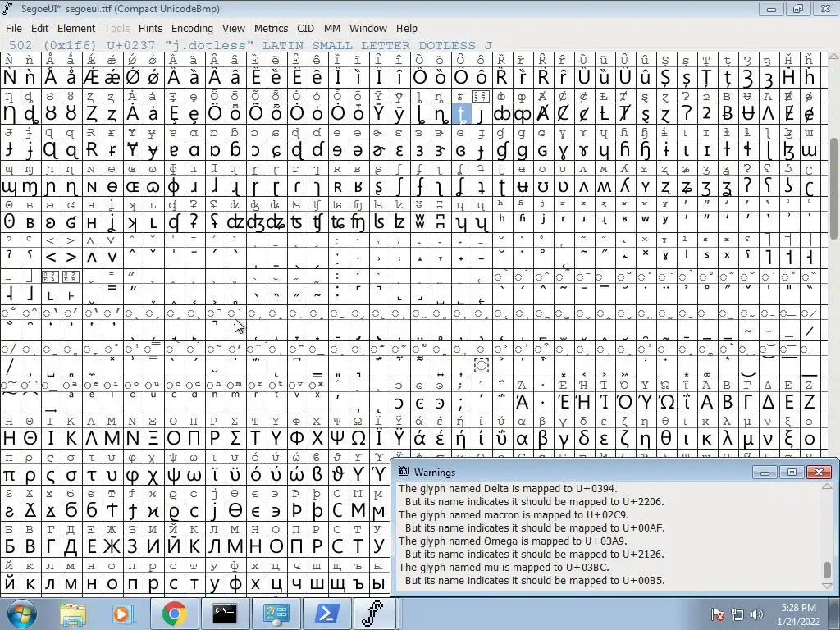
Task: Switch to the Command Prompt taskbar button
Action: click(x=225, y=614)
